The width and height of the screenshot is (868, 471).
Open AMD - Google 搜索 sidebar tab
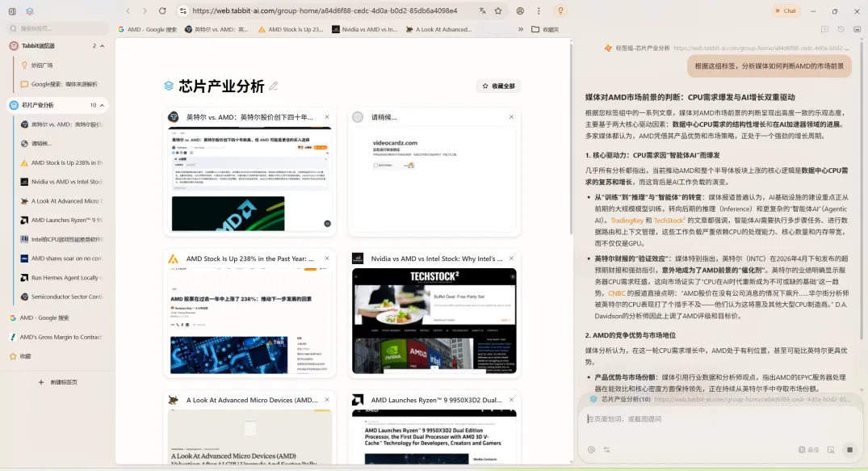pyautogui.click(x=57, y=318)
